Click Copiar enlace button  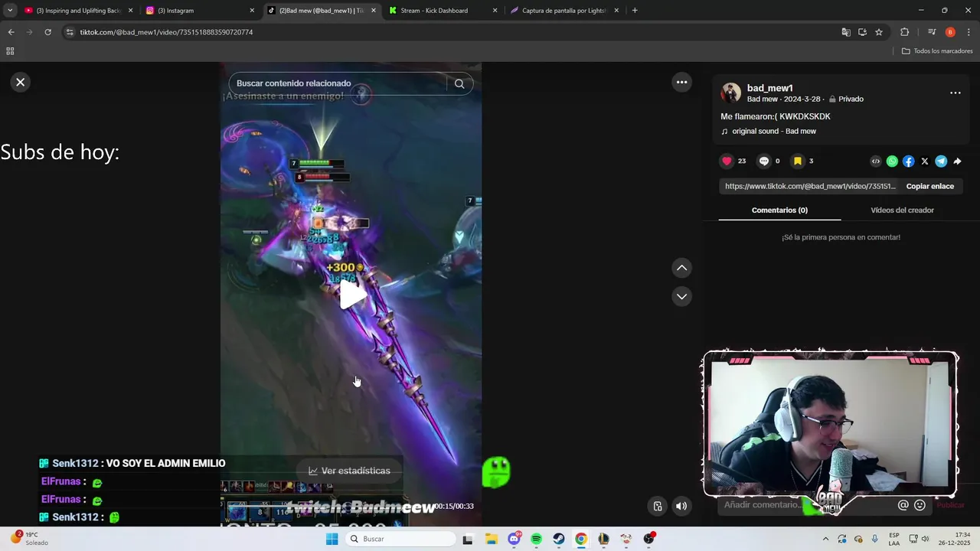tap(930, 186)
